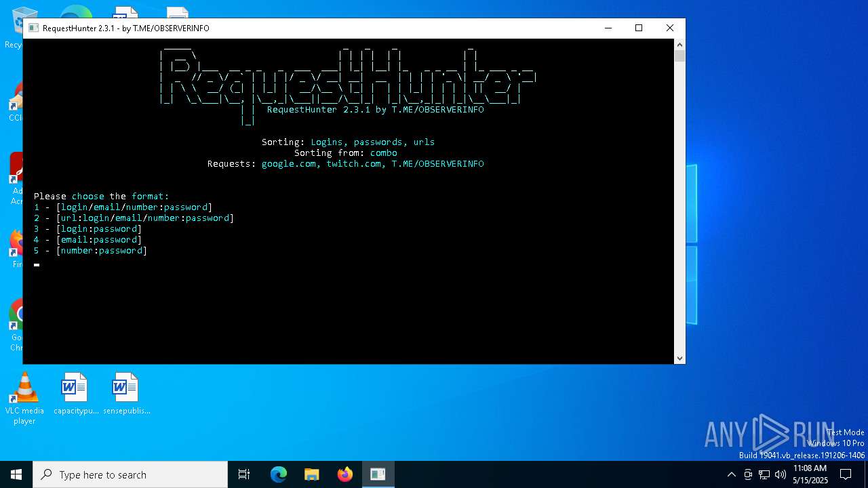Click format option 2 url:login/email/number:password line
Screen dimensions: 868x488
134,218
